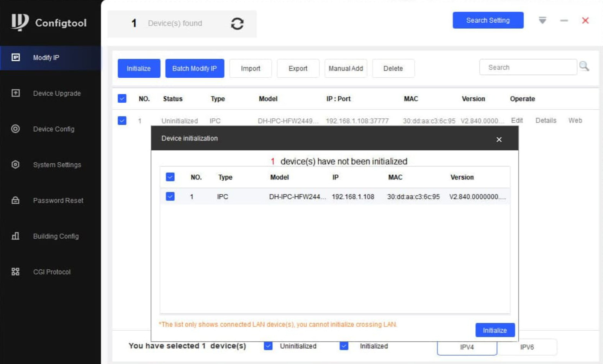Screen dimensions: 603x364
Task: Open the Building Config sidebar icon
Action: 15,236
